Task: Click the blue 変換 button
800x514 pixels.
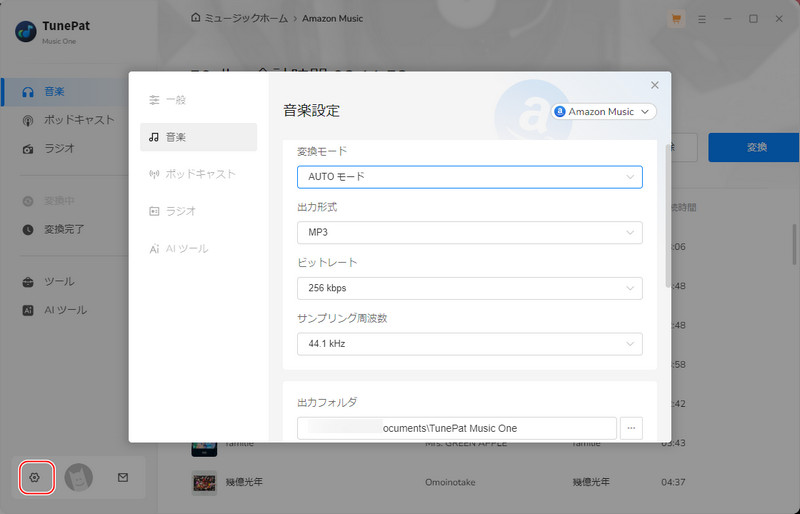Action: click(754, 148)
